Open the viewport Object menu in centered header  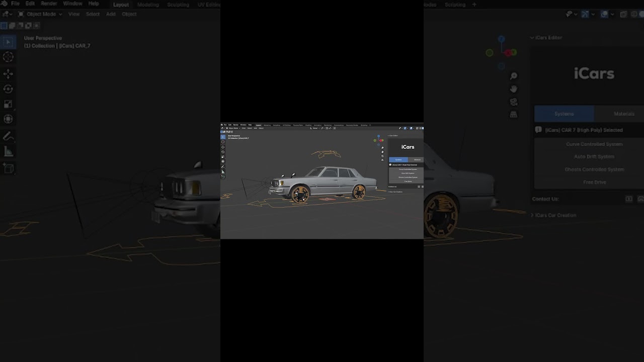coord(261,128)
